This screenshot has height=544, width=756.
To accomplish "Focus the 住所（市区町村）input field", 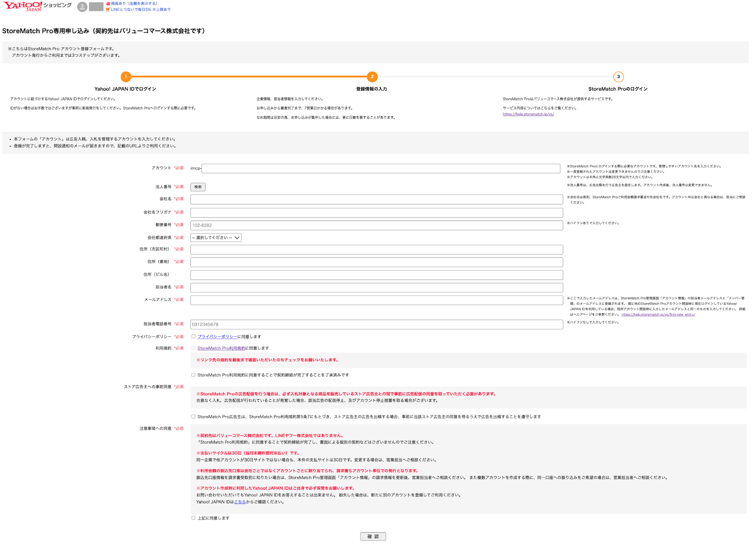I will pyautogui.click(x=377, y=249).
